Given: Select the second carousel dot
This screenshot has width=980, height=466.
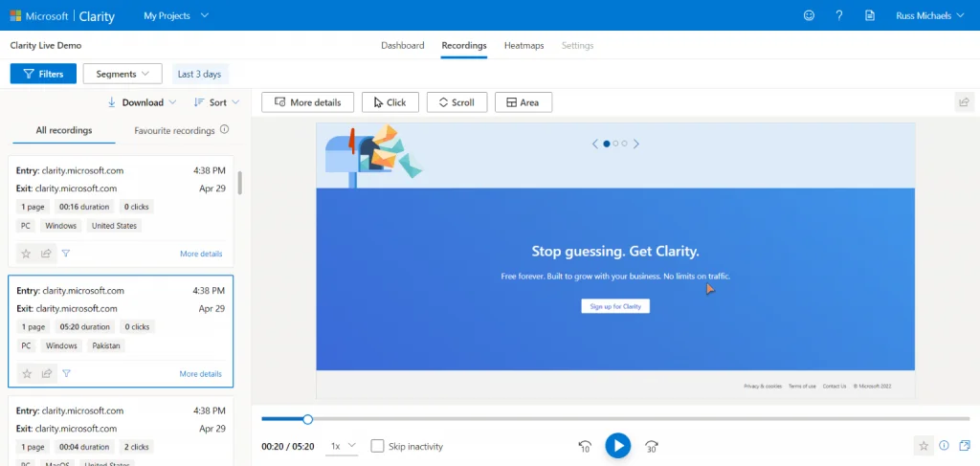Looking at the screenshot, I should click(615, 144).
